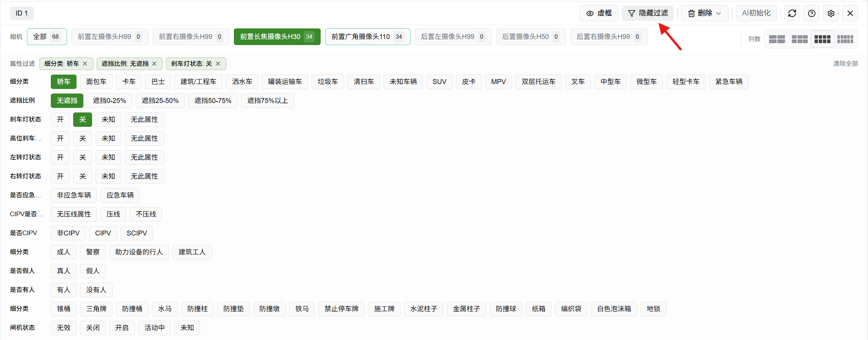Switch to 前置右摄像头H99 camera tab

191,37
